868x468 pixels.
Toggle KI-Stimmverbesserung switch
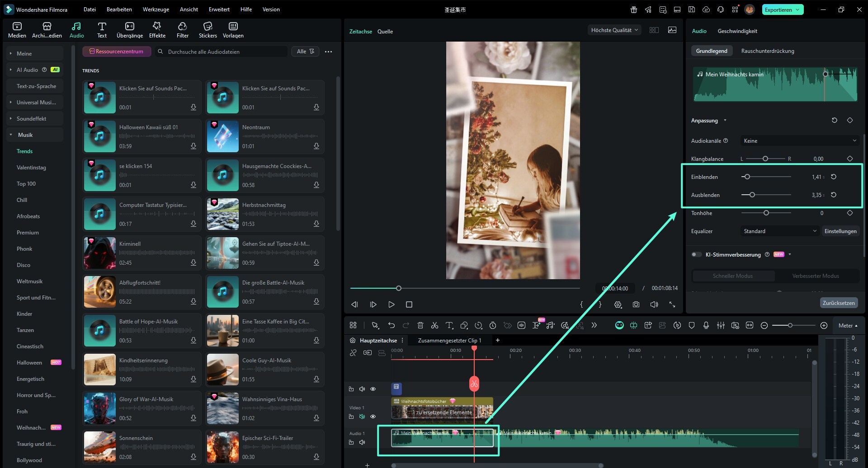click(696, 254)
